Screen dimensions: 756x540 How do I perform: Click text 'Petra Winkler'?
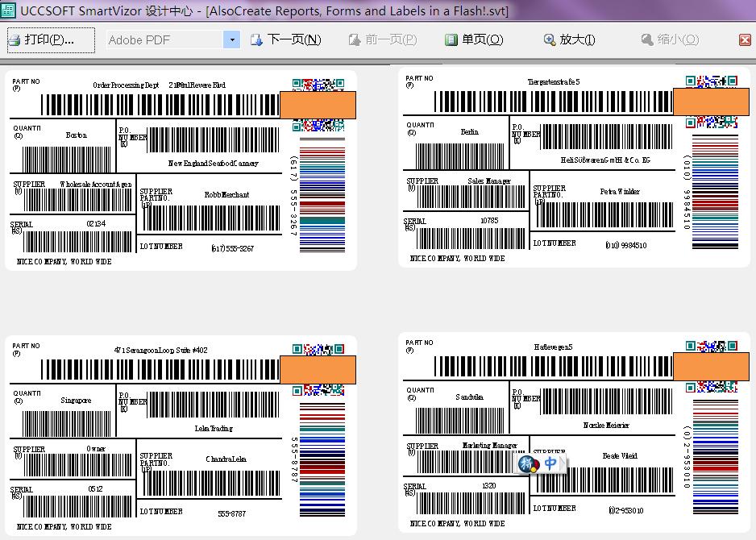click(x=620, y=191)
